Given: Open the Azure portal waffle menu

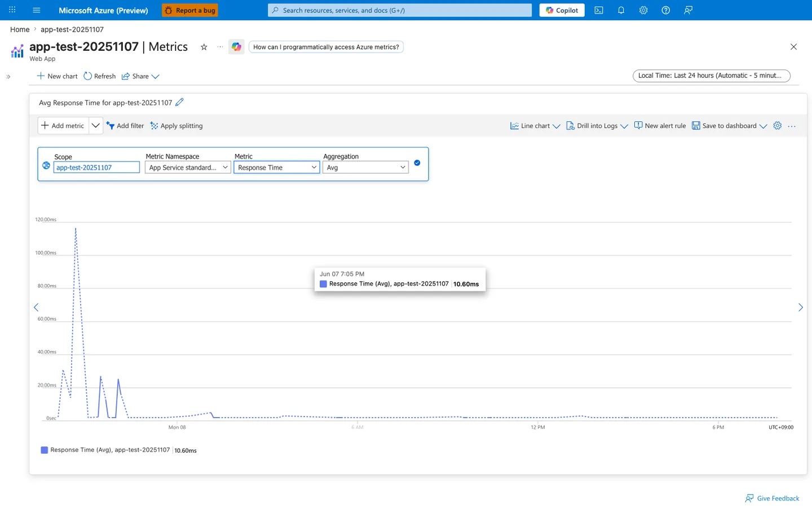Looking at the screenshot, I should click(x=12, y=10).
